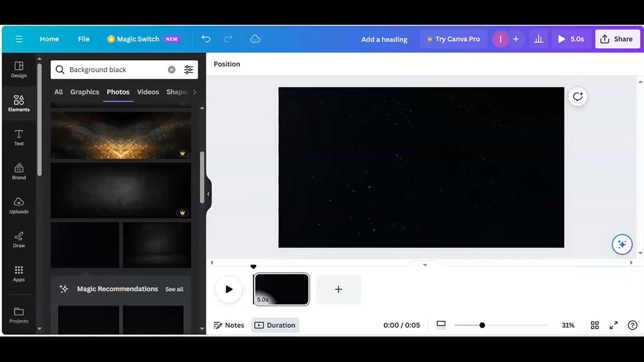Select the dark spotlight photo at lower right
This screenshot has width=644, height=362.
point(157,245)
